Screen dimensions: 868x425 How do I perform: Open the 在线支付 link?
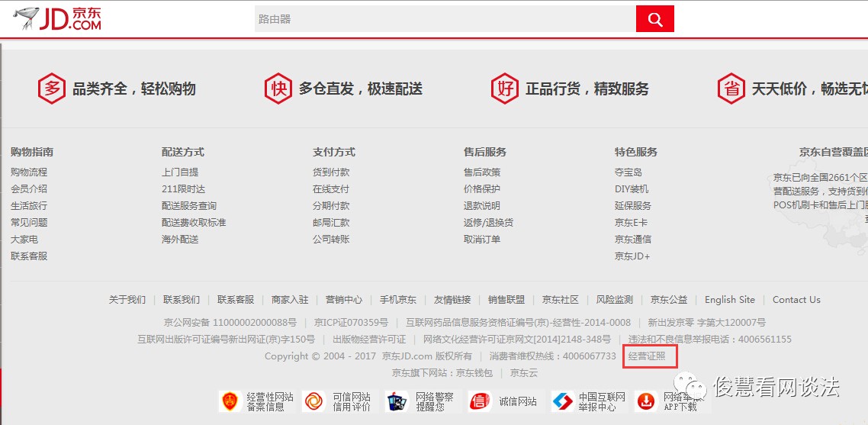pyautogui.click(x=331, y=189)
